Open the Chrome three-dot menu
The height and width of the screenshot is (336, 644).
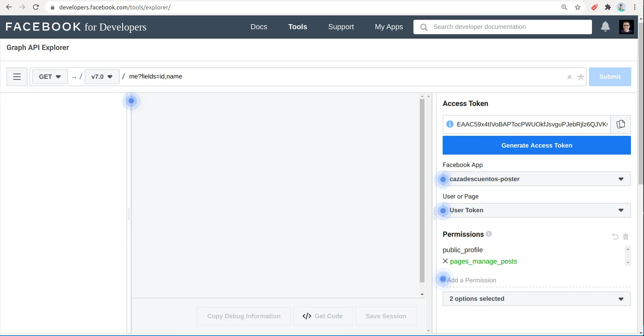pos(635,7)
